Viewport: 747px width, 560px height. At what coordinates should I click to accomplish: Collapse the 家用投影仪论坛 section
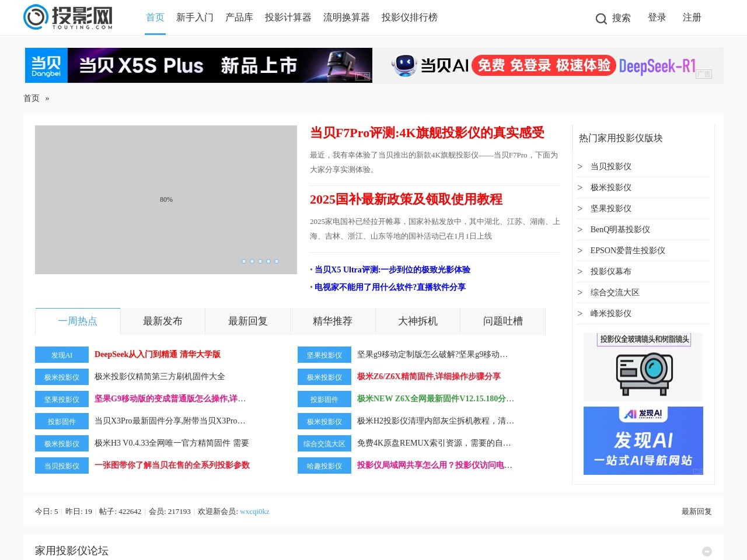[706, 551]
